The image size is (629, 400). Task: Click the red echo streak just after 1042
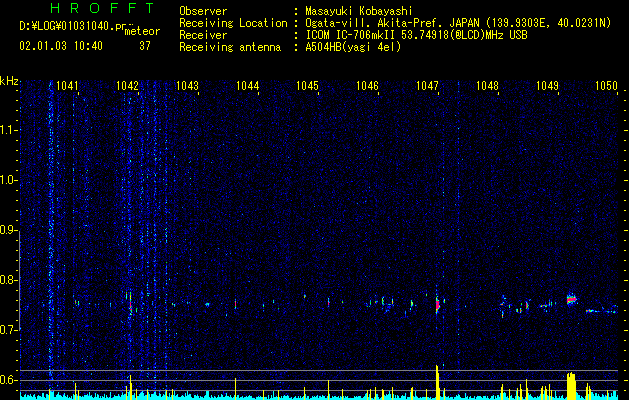point(130,304)
